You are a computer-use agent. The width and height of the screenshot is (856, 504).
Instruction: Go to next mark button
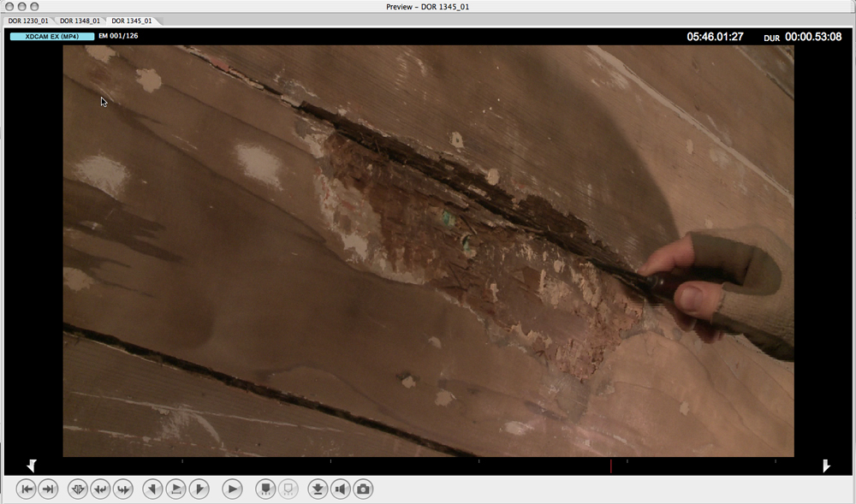click(122, 489)
